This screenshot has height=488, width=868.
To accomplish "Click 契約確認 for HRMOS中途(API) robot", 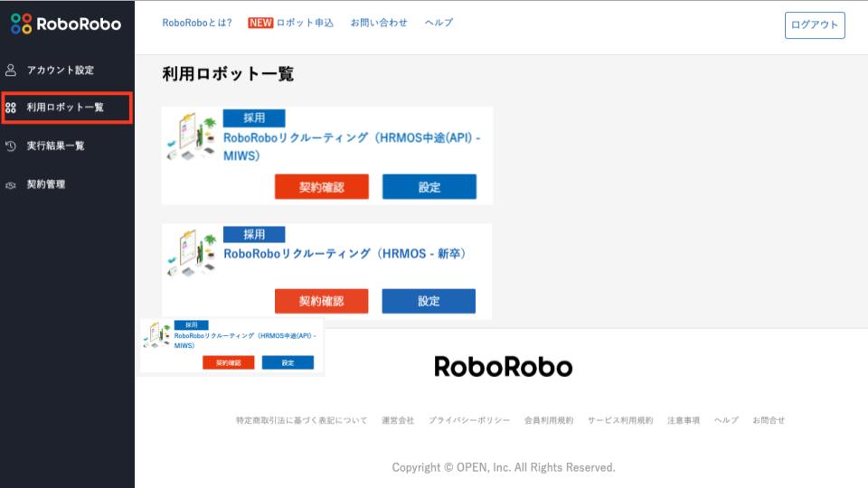I will 322,187.
